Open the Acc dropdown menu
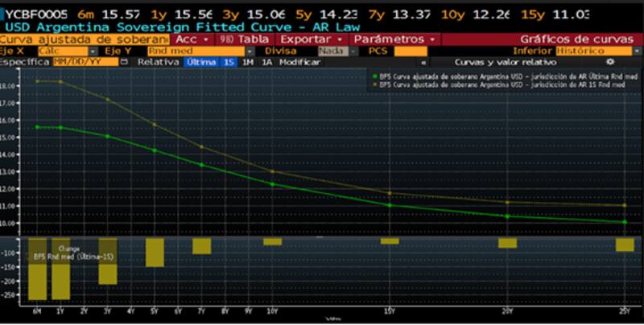This screenshot has width=644, height=325. (190, 39)
